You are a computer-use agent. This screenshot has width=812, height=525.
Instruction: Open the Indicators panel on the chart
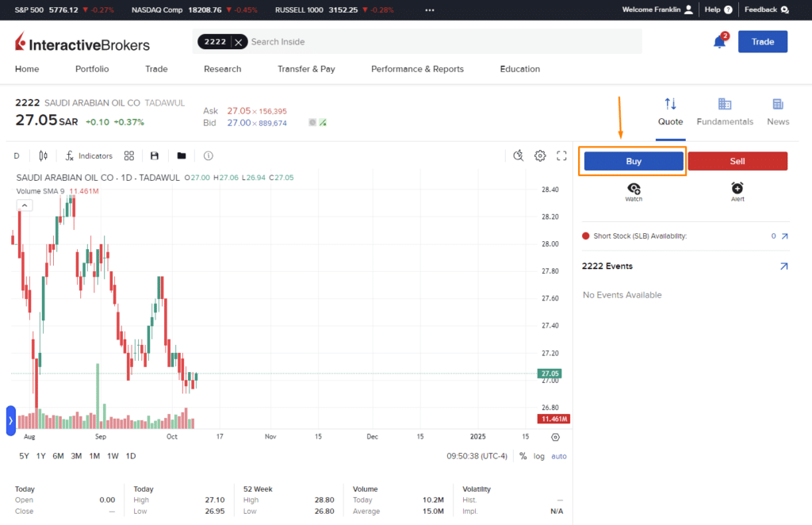point(89,155)
